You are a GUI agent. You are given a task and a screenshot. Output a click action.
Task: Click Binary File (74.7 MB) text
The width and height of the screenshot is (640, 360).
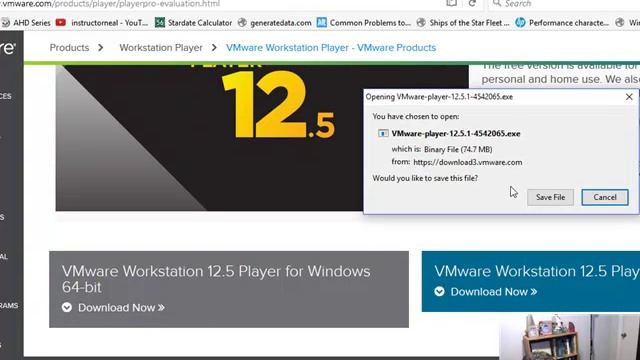coord(458,149)
